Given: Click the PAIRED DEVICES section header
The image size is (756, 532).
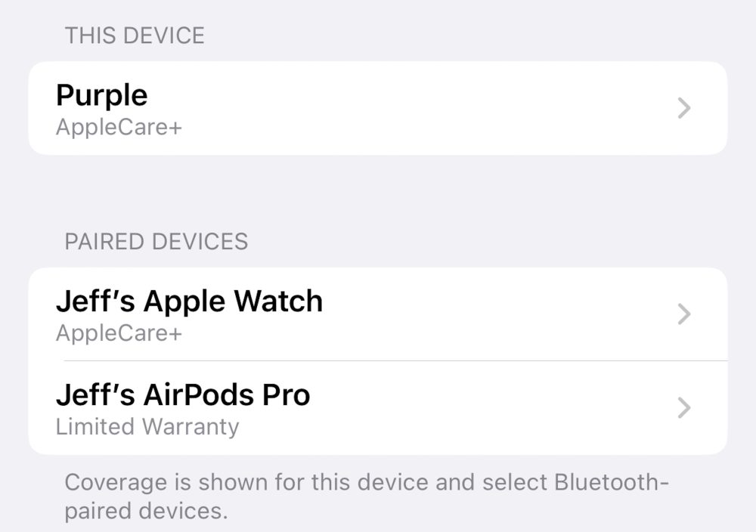Looking at the screenshot, I should point(156,241).
